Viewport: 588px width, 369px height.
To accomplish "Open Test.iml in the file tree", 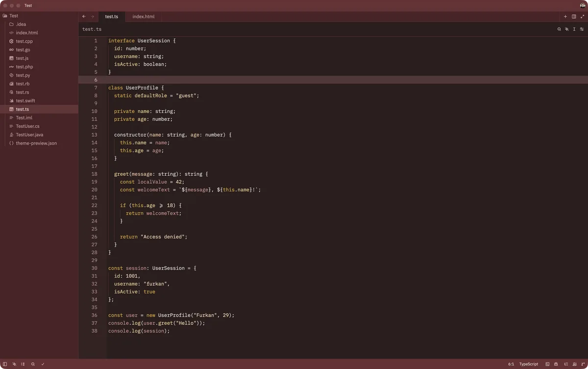I will 39,118.
